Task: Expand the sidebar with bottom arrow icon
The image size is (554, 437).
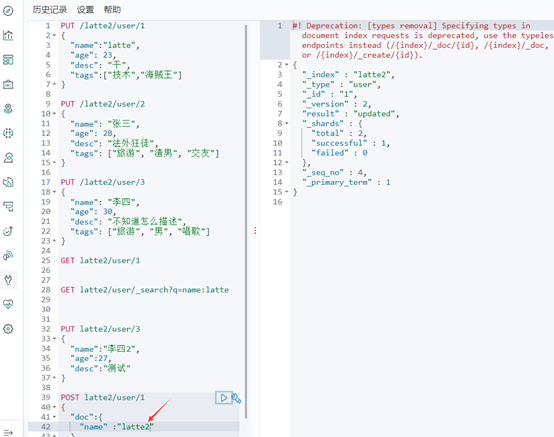Action: 8,432
